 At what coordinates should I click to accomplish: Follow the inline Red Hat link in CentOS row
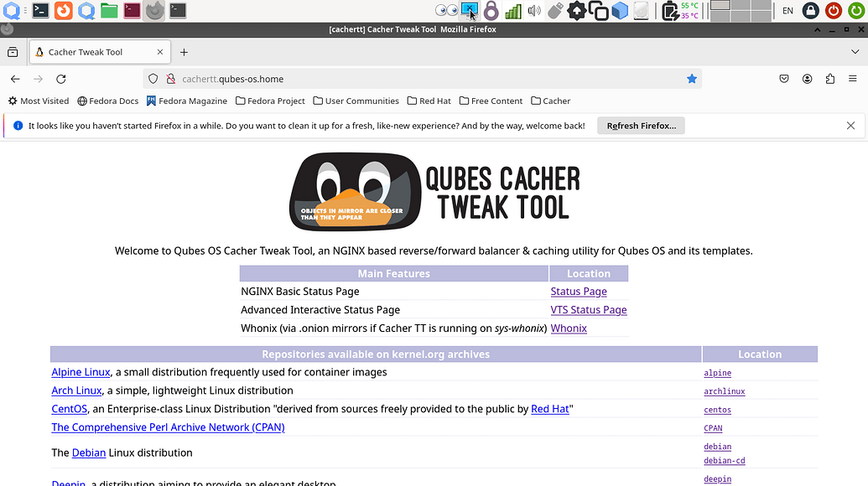point(549,409)
